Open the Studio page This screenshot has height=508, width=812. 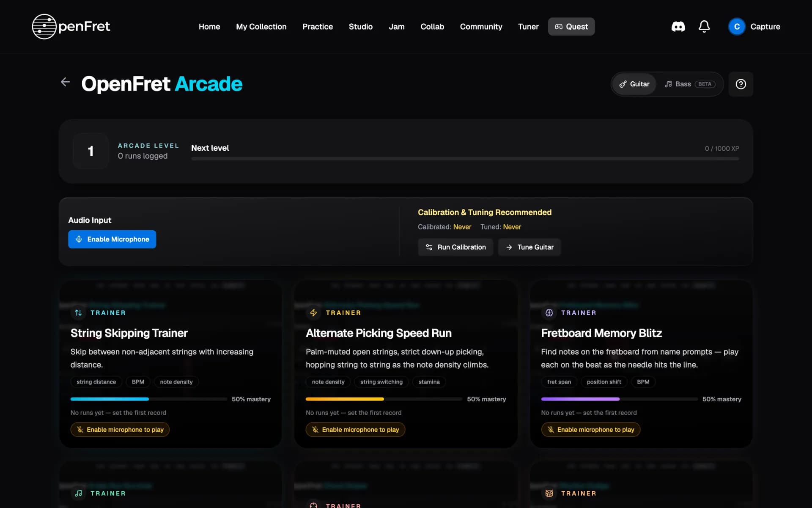coord(361,27)
